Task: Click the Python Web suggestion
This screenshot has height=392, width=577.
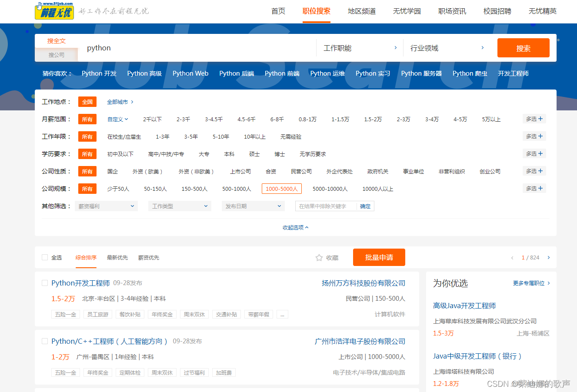Action: pos(190,73)
